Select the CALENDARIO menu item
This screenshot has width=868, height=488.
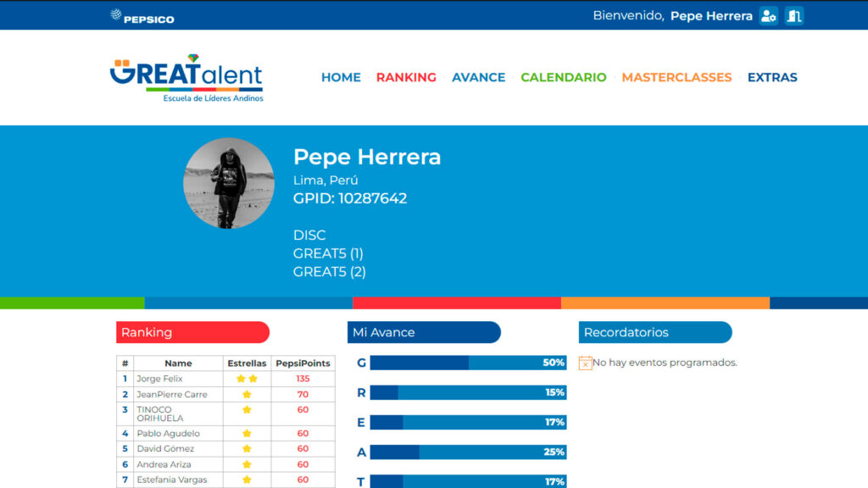pyautogui.click(x=564, y=77)
